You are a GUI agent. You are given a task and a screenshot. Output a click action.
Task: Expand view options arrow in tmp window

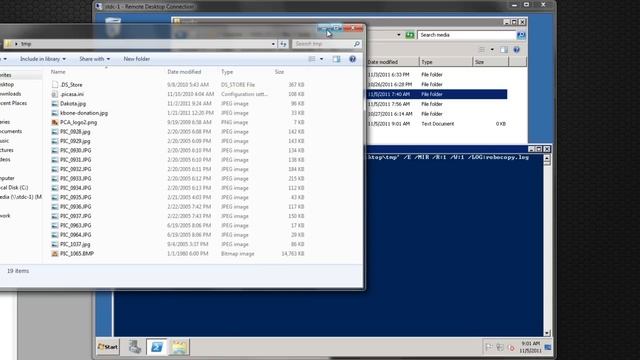322,59
